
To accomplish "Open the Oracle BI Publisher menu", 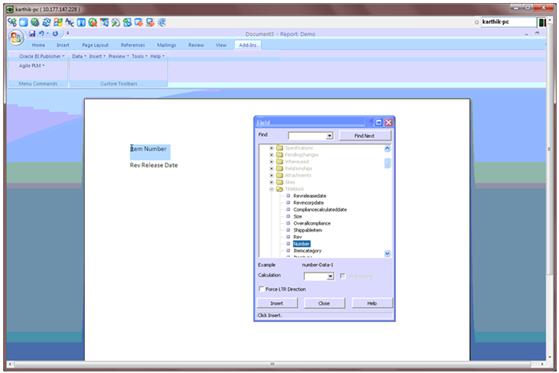I will [42, 56].
